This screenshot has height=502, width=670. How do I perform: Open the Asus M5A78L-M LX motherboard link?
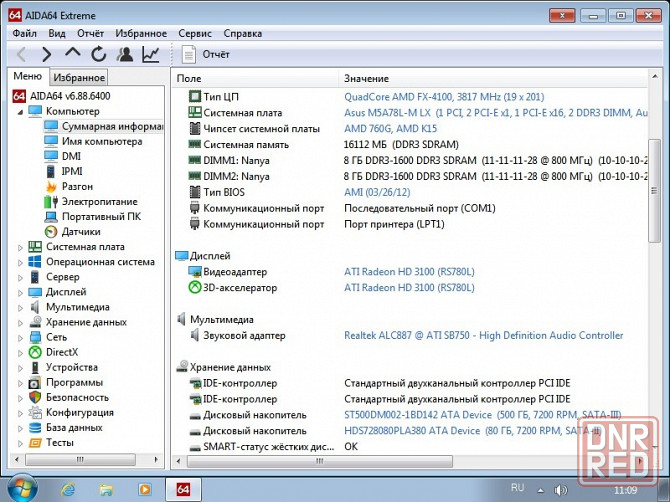click(495, 113)
